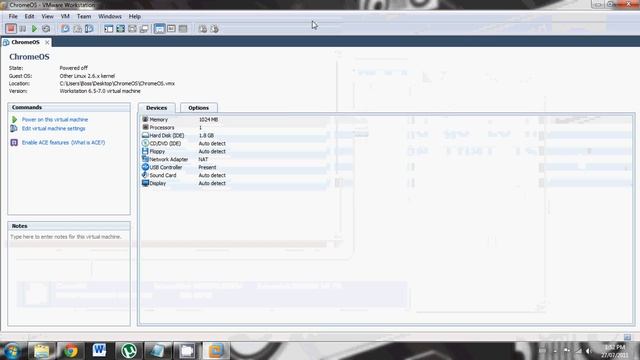Screen dimensions: 640x360
Task: Click the ChromeOS heading title
Action: coord(29,57)
